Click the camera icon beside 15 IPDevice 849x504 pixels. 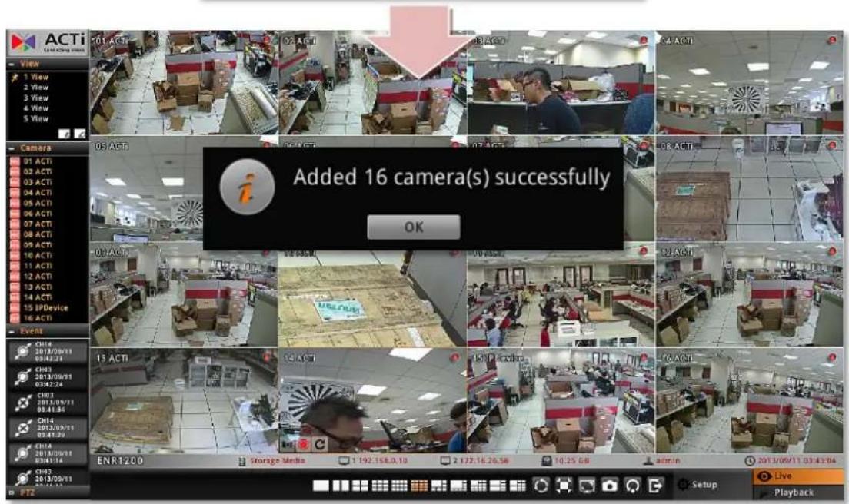click(15, 307)
